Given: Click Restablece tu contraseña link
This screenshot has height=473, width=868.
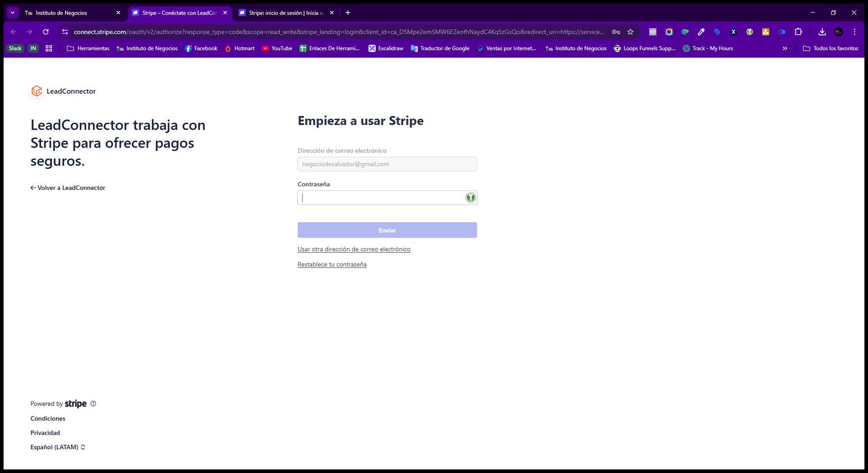Looking at the screenshot, I should [x=332, y=265].
